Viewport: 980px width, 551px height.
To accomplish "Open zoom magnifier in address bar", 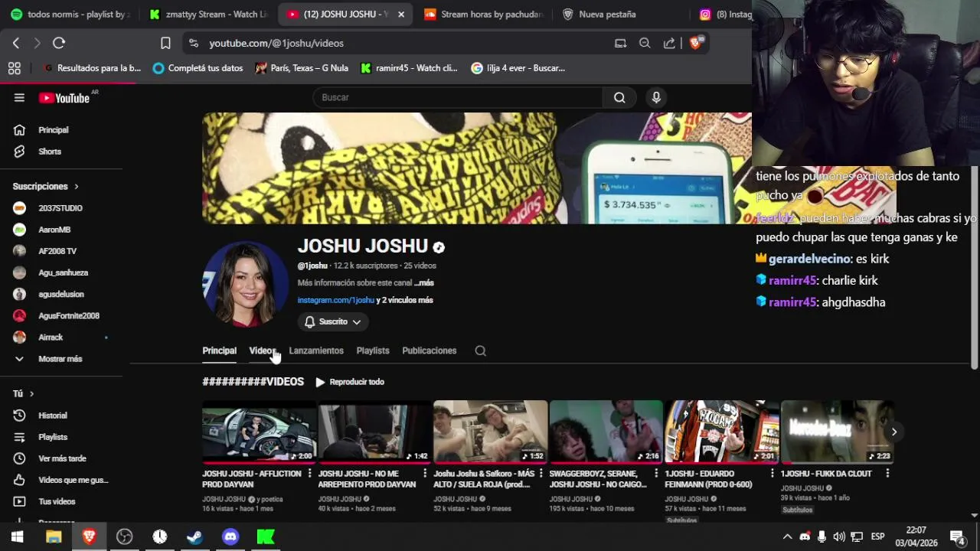I will (645, 43).
